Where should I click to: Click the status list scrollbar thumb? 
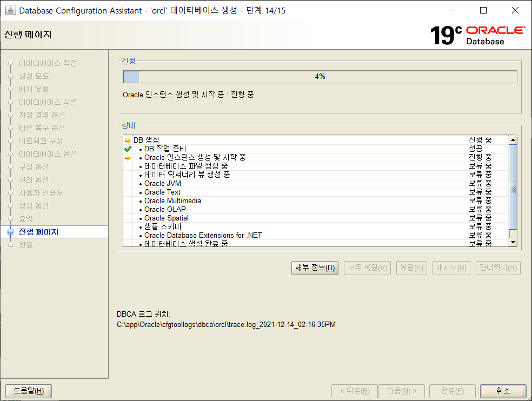pos(513,187)
